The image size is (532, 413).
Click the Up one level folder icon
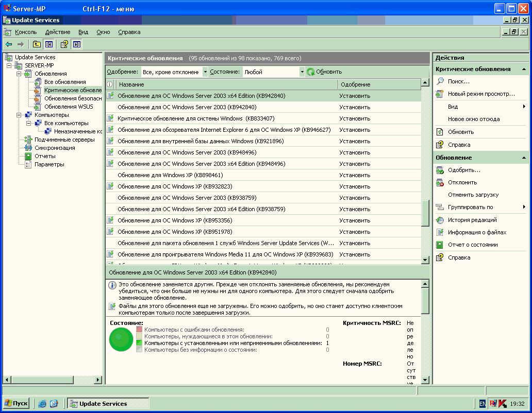(37, 44)
